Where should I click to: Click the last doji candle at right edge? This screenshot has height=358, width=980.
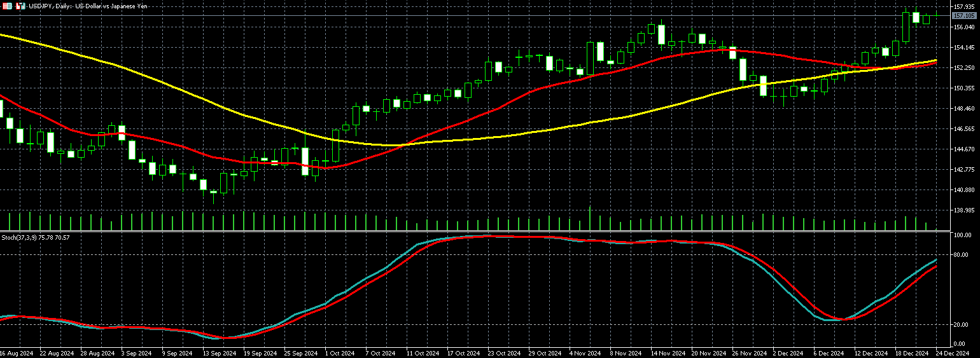tap(935, 15)
